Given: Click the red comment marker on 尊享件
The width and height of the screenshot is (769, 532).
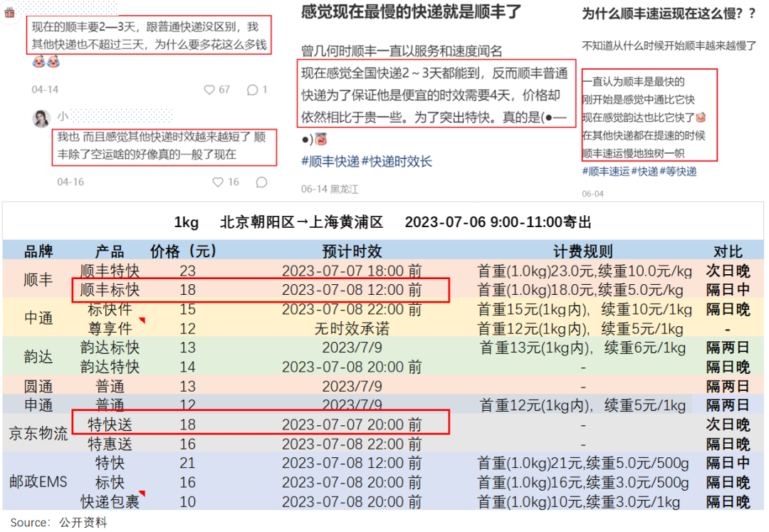Looking at the screenshot, I should (x=142, y=320).
